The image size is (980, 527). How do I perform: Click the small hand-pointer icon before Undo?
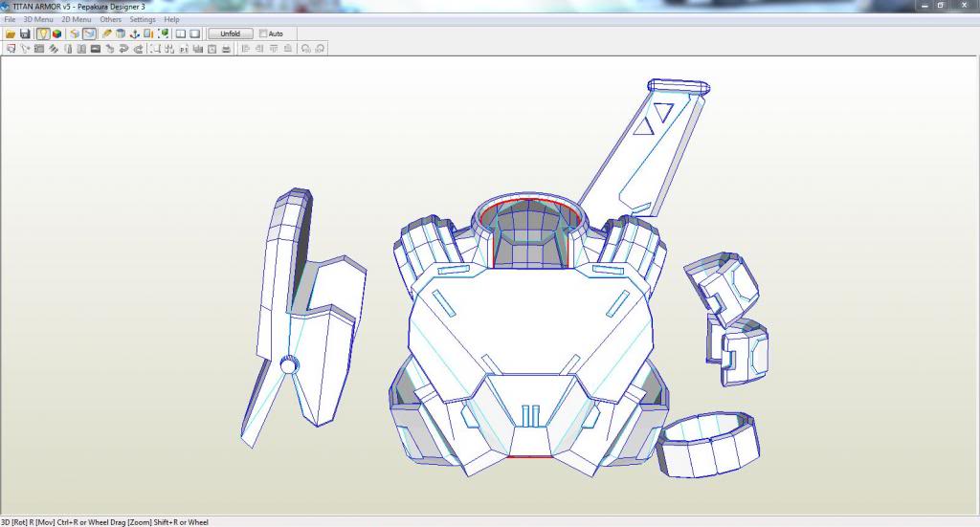coord(109,49)
